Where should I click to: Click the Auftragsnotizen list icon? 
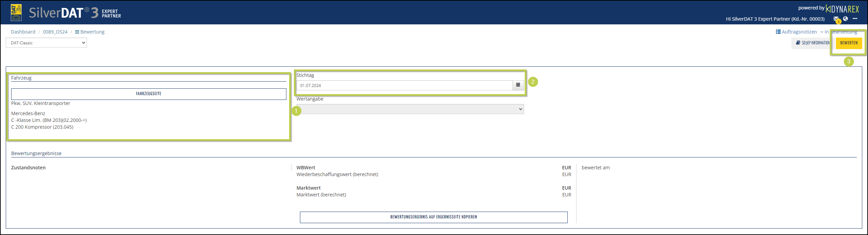pyautogui.click(x=778, y=32)
